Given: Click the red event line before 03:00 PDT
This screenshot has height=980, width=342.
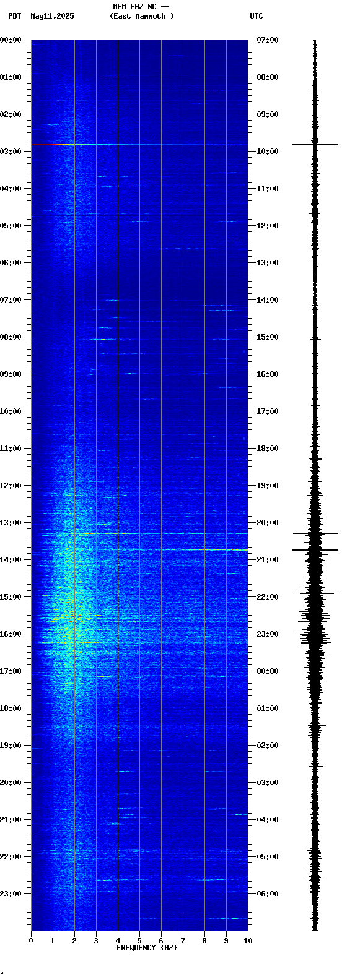Looking at the screenshot, I should 139,144.
